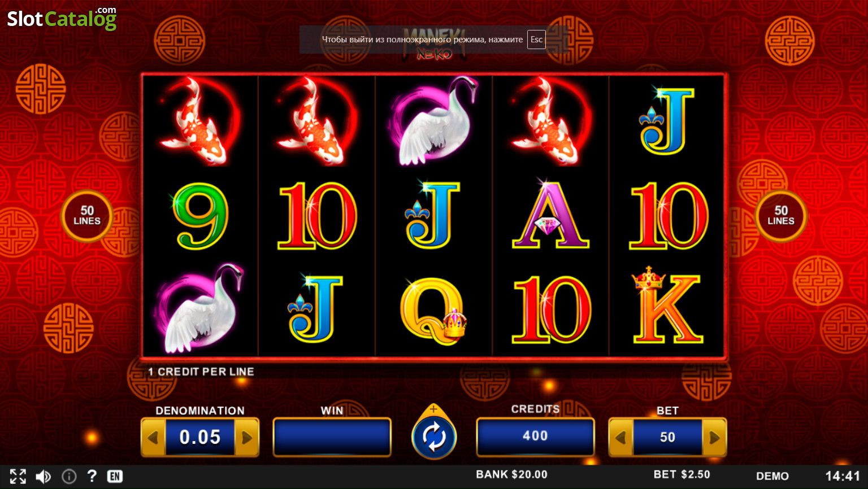Image resolution: width=868 pixels, height=489 pixels.
Task: Open help with the question mark icon
Action: pyautogui.click(x=92, y=476)
